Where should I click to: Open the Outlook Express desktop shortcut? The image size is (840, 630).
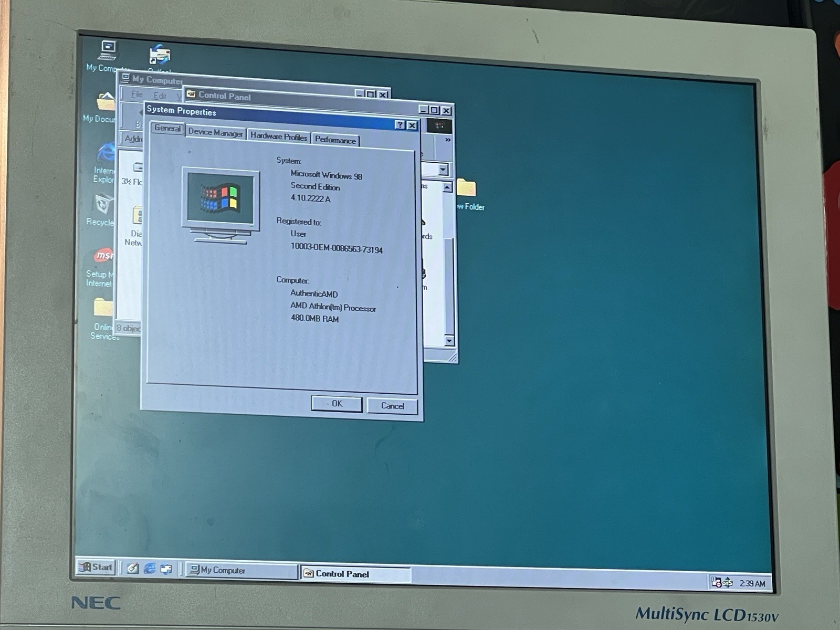coord(160,55)
